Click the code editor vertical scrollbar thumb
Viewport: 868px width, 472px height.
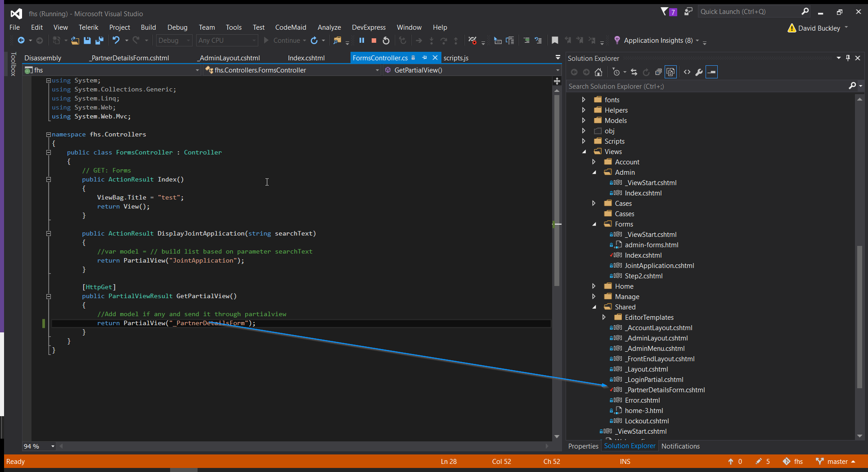[x=557, y=189]
